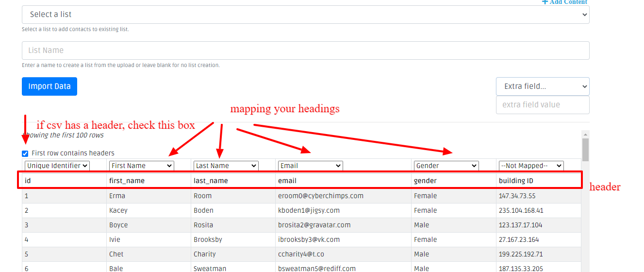
Task: Toggle First row contains headers checkbox
Action: point(25,153)
